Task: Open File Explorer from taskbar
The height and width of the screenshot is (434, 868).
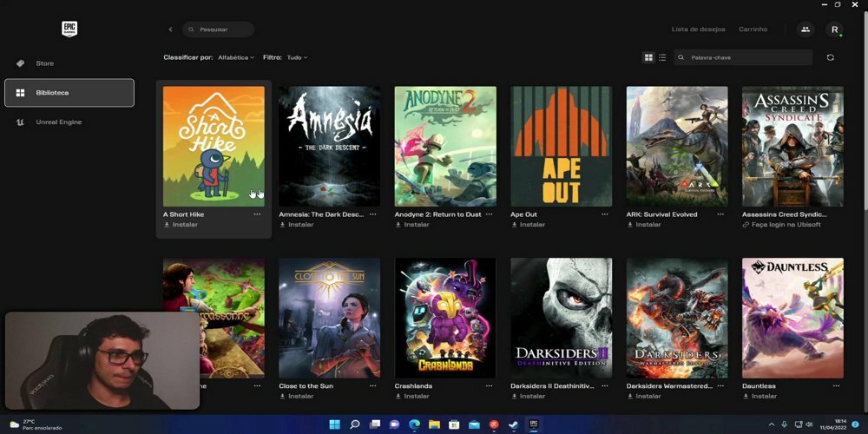Action: coord(435,424)
